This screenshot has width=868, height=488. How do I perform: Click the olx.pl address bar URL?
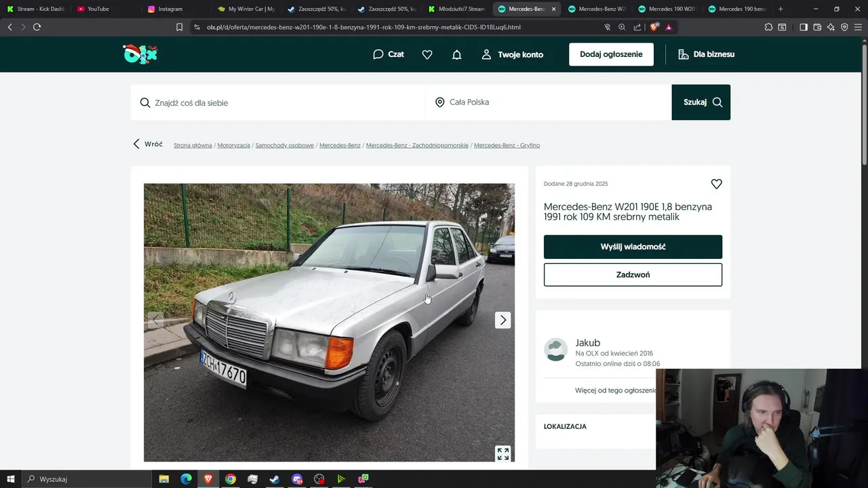click(x=363, y=27)
